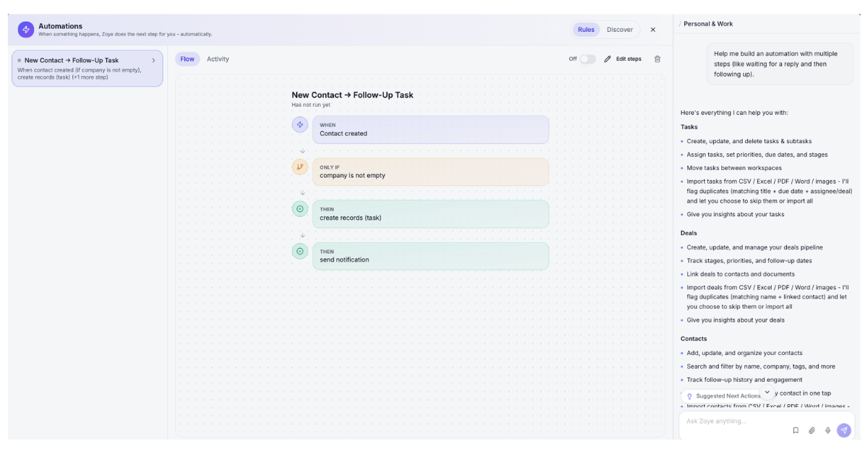This screenshot has height=454, width=868.
Task: Click the trash delete automation icon
Action: 658,59
